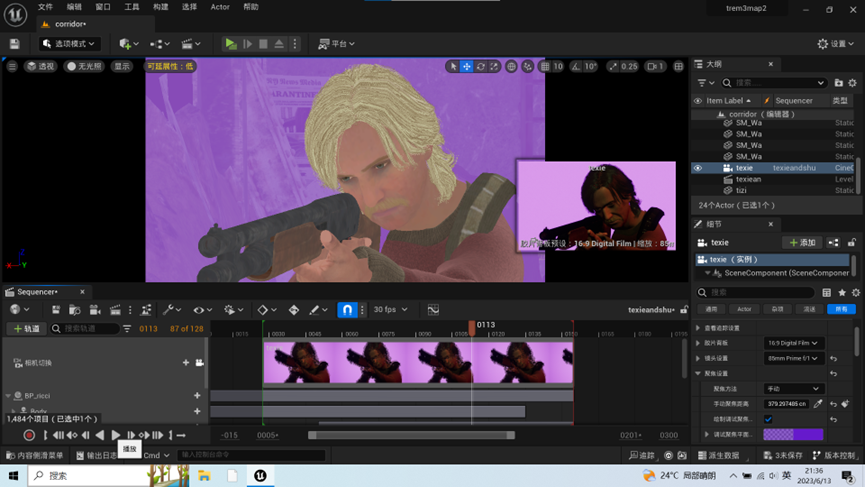
Task: Click the focus distance eyedropper picker
Action: click(818, 404)
